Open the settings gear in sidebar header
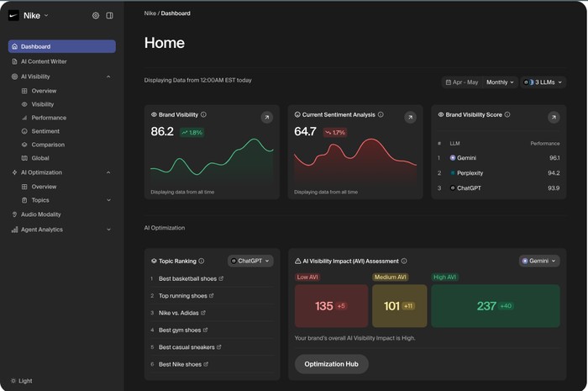Viewport: 588px width, 391px height. [96, 15]
